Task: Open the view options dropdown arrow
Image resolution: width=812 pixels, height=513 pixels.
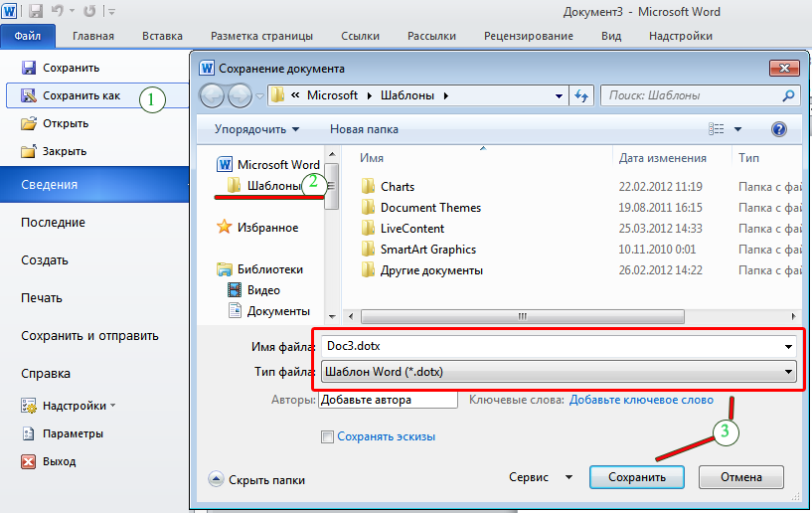Action: click(737, 129)
